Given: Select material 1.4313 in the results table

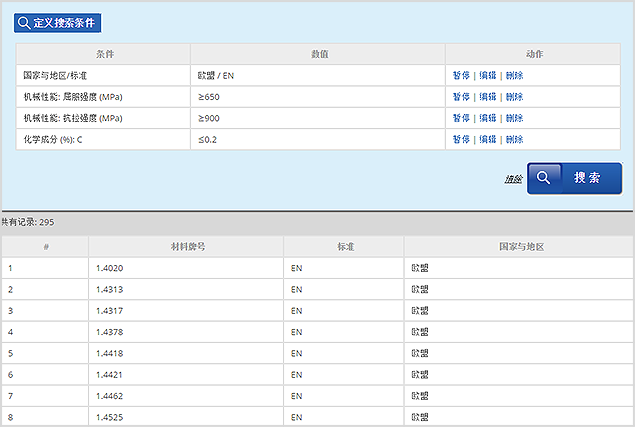Looking at the screenshot, I should (x=109, y=289).
